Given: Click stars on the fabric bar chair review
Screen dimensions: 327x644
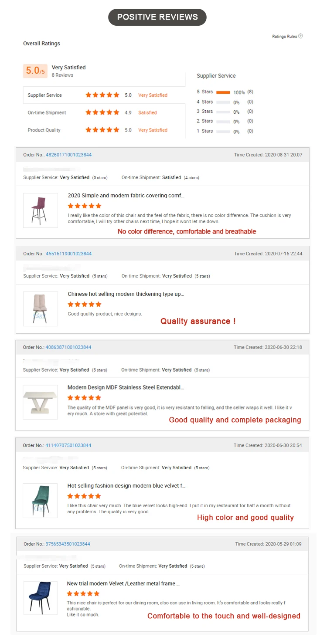Looking at the screenshot, I should (x=85, y=206).
